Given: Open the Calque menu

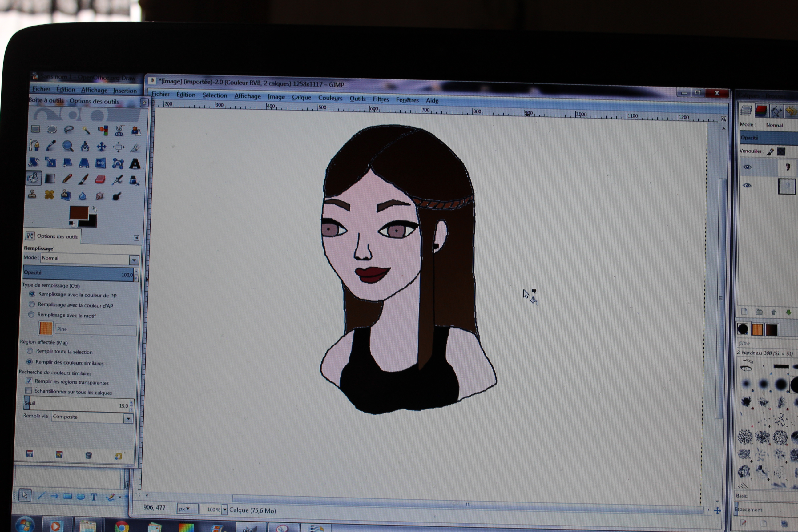Looking at the screenshot, I should 301,97.
